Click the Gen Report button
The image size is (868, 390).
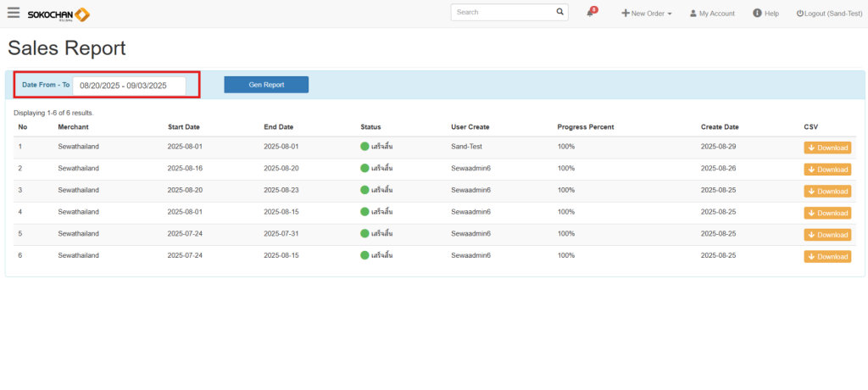point(266,85)
